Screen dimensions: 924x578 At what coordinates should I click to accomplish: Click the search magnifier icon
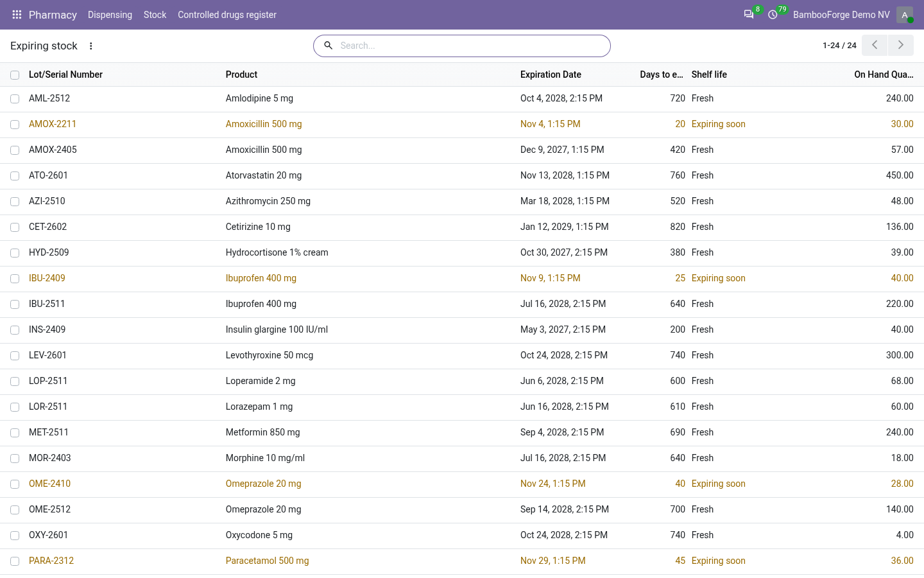coord(329,46)
